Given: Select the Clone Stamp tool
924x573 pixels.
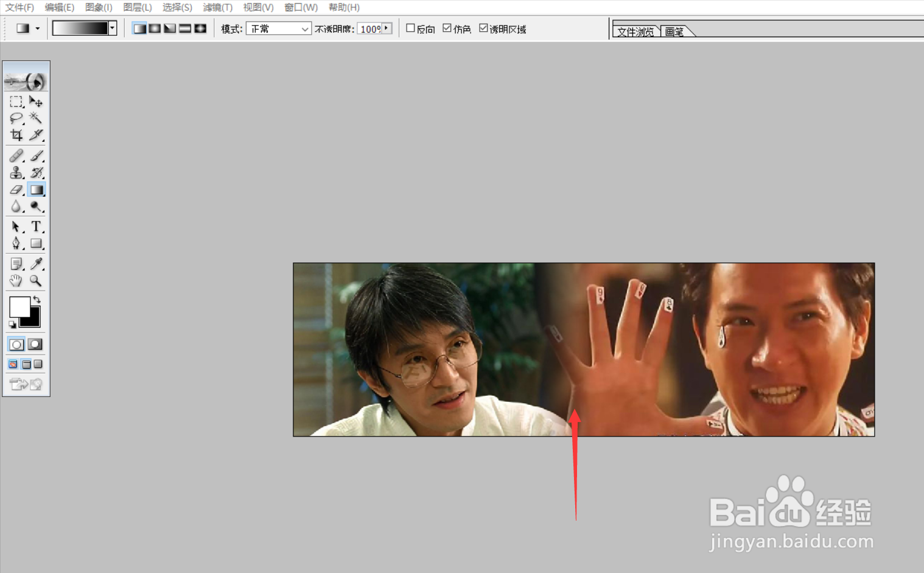Looking at the screenshot, I should click(16, 173).
